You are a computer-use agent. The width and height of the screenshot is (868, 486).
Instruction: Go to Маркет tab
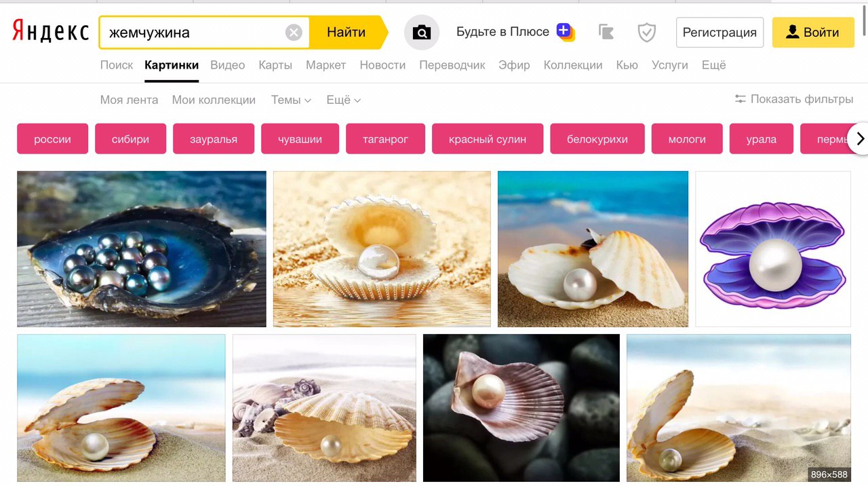click(325, 65)
